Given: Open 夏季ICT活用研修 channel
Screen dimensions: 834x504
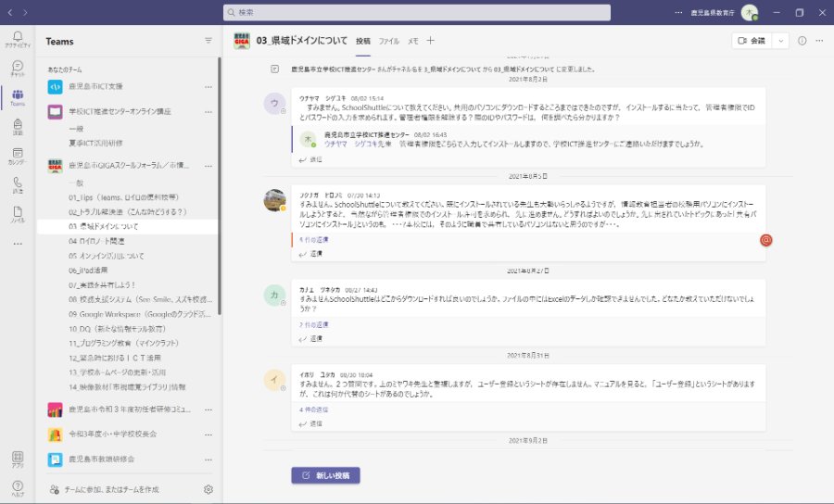Looking at the screenshot, I should click(95, 143).
